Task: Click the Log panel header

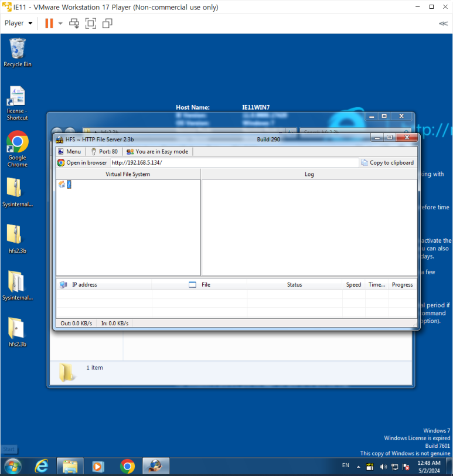Action: click(x=309, y=174)
